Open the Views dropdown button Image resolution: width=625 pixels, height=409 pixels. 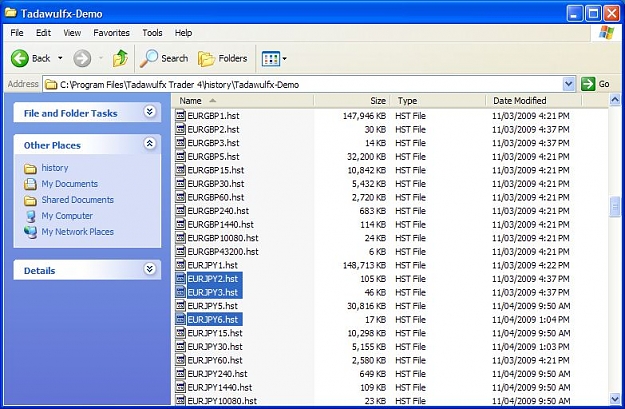tap(274, 59)
